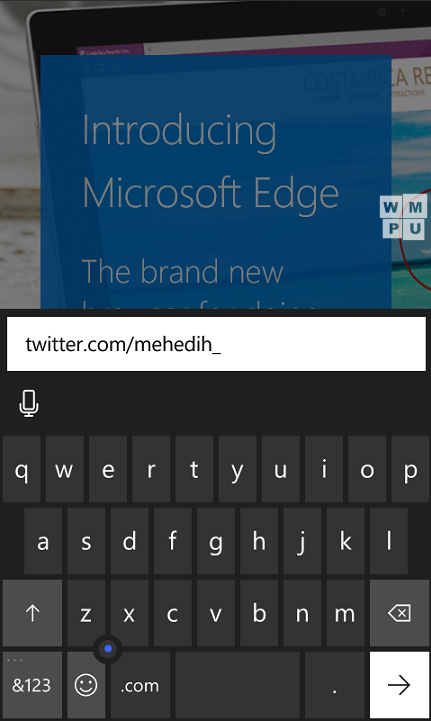Open the emoji smiley keyboard
Screen dimensions: 431x721
click(86, 685)
